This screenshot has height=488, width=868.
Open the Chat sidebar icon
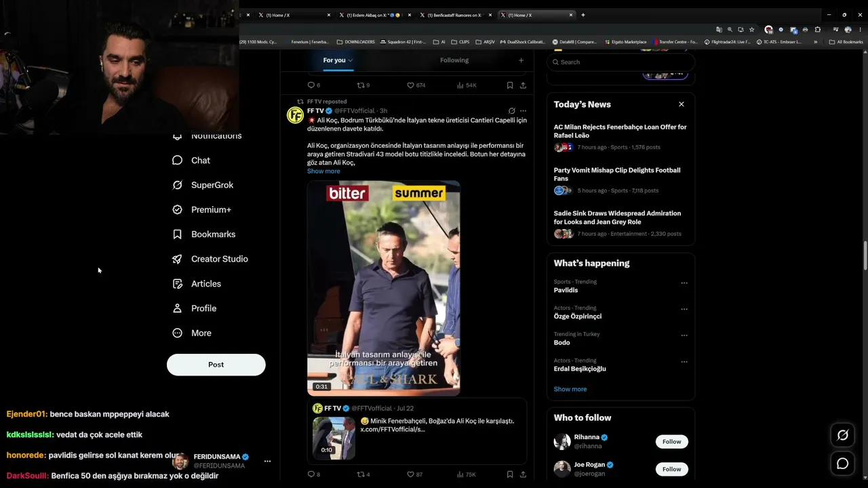coord(177,160)
